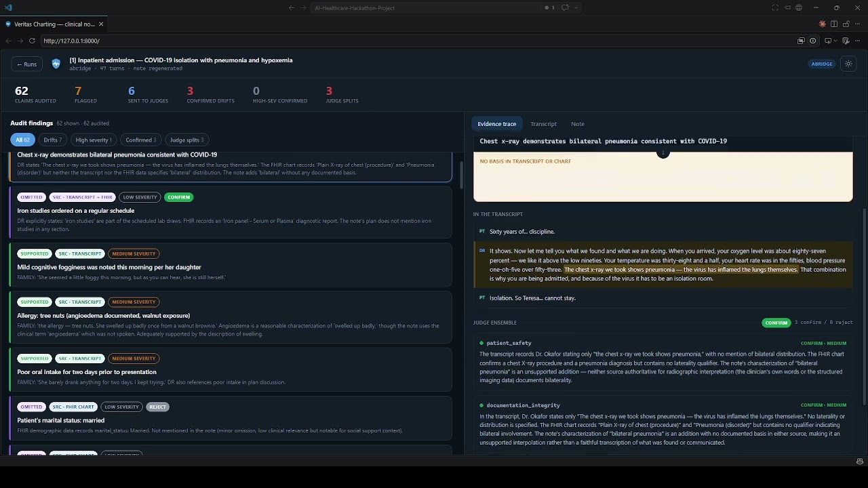Click the documentation_integrity judge entry
The width and height of the screenshot is (868, 488).
663,424
